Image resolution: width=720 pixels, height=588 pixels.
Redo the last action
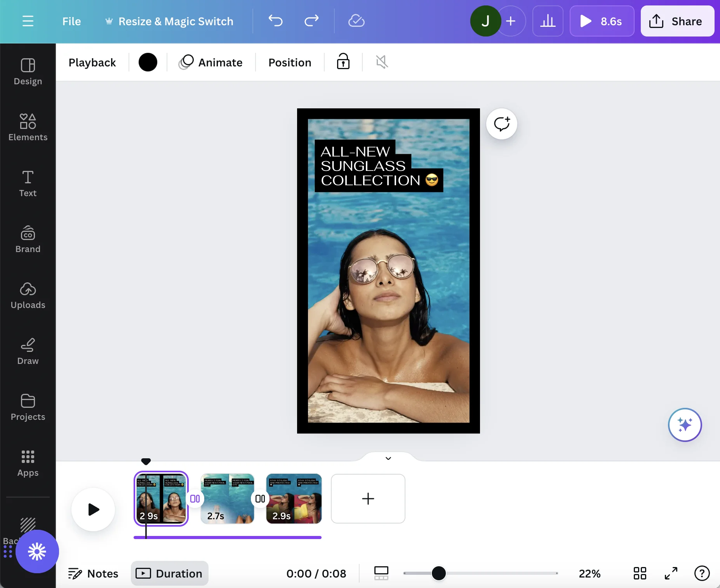pos(311,21)
